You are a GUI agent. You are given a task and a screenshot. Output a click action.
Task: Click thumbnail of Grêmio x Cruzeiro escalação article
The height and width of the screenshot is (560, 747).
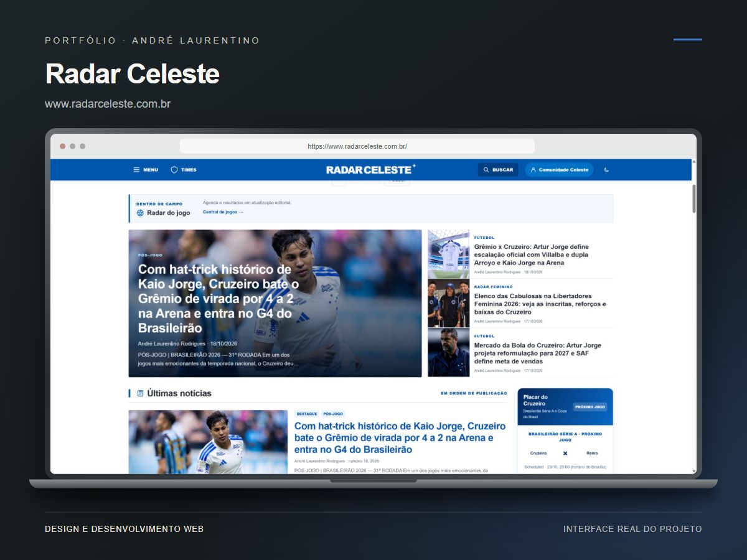coord(448,254)
